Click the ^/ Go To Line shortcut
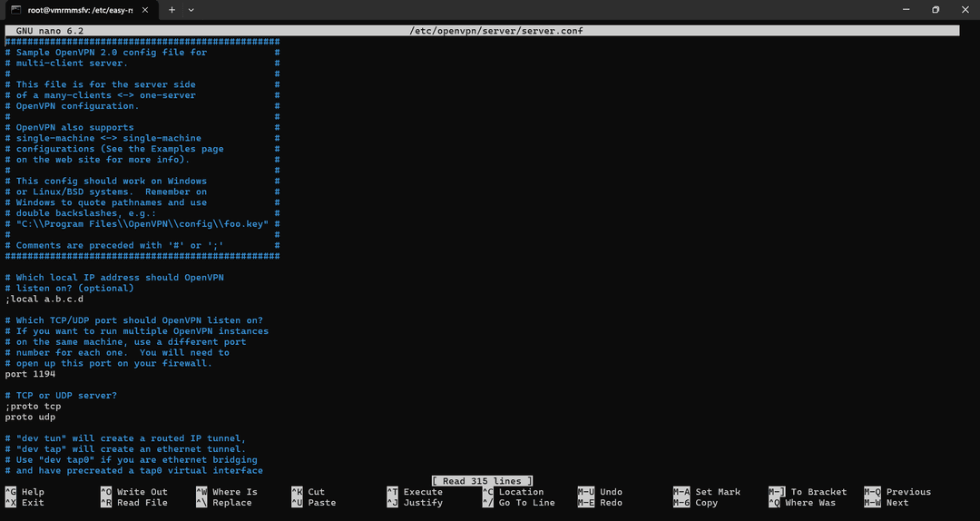980x521 pixels. (x=519, y=502)
